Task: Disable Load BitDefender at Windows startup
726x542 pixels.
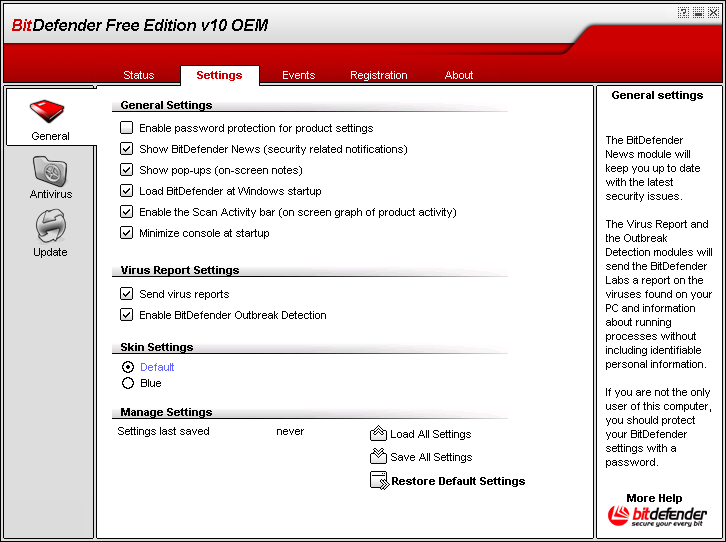Action: (x=126, y=190)
